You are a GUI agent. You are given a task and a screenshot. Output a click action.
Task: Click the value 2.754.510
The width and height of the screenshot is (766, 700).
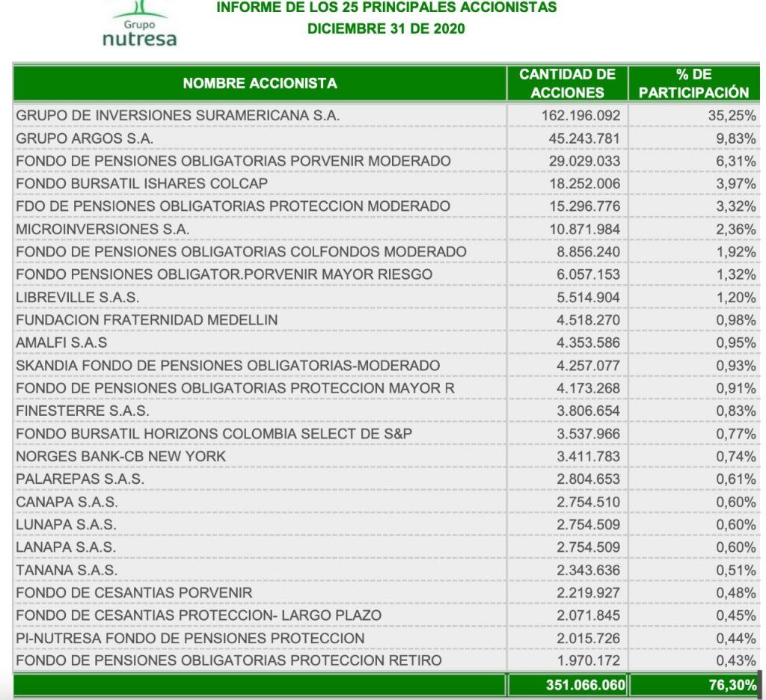[588, 502]
